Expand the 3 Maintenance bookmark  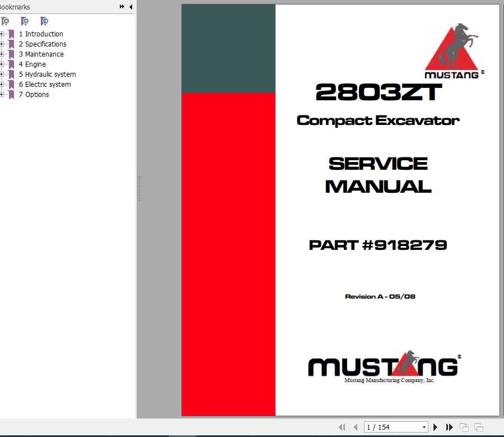point(2,54)
